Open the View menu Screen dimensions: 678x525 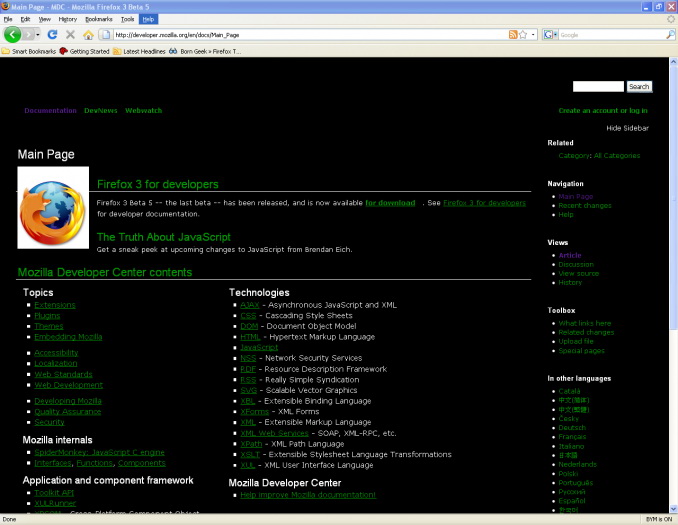tap(45, 19)
